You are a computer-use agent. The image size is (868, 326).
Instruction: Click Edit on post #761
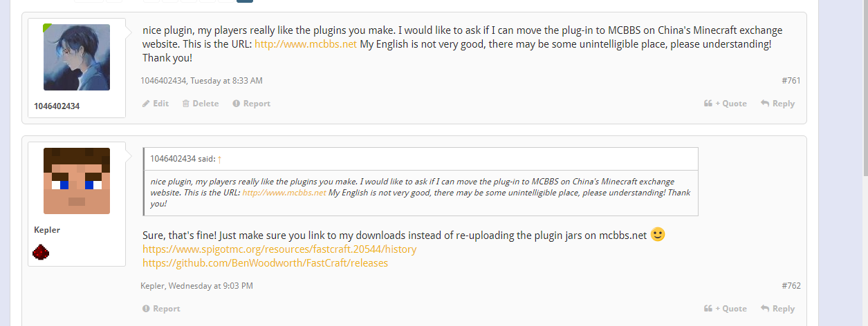point(156,104)
